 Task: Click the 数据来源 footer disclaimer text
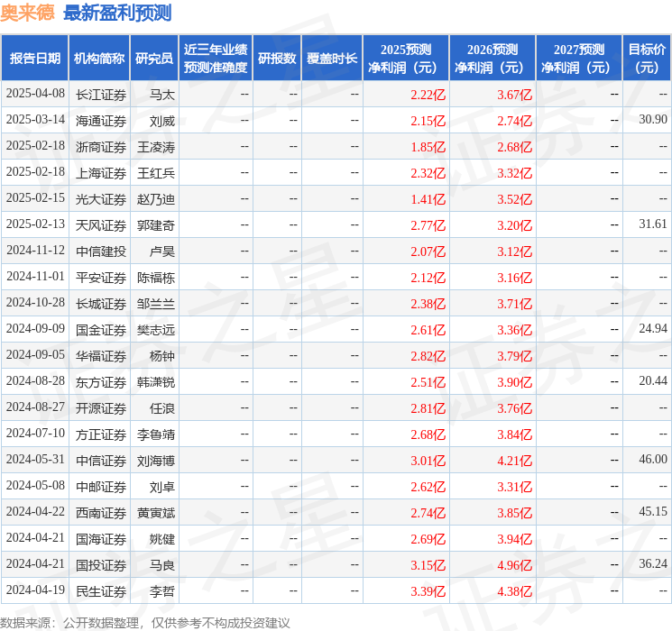pyautogui.click(x=145, y=622)
